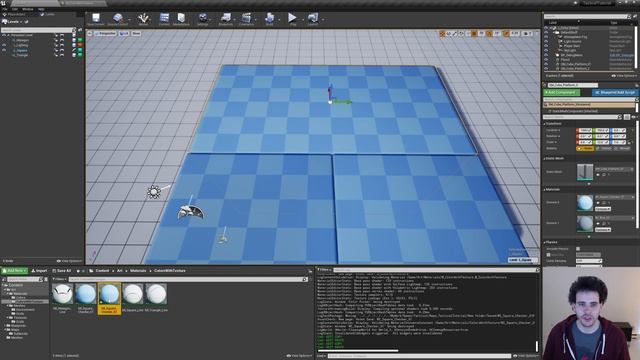640x360 pixels.
Task: Select the scale gizmo tool in viewport
Action: point(455,33)
